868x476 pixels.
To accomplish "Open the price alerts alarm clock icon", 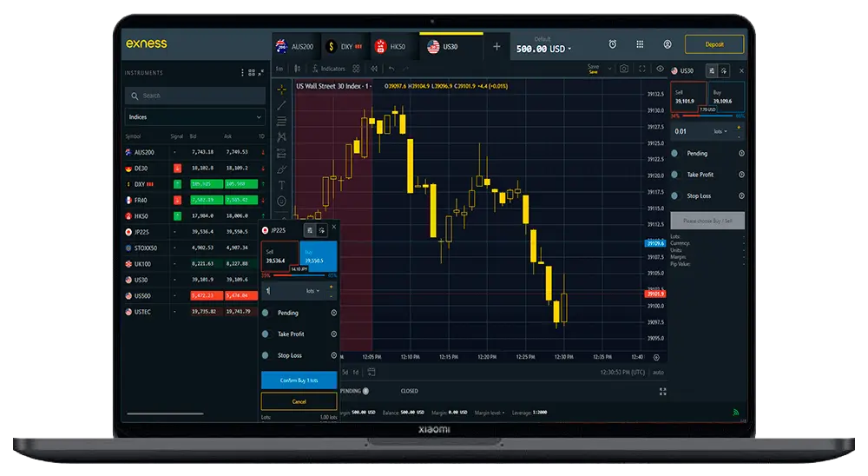I will [x=613, y=44].
